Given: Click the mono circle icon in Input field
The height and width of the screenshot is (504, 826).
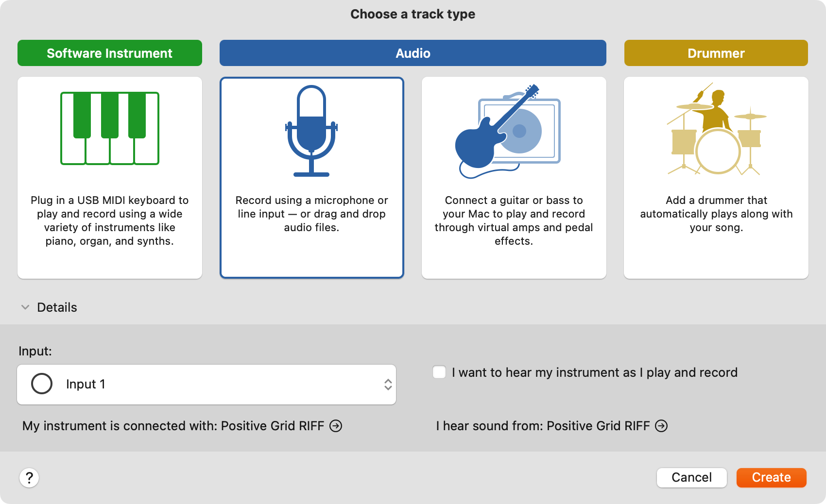Looking at the screenshot, I should coord(42,384).
